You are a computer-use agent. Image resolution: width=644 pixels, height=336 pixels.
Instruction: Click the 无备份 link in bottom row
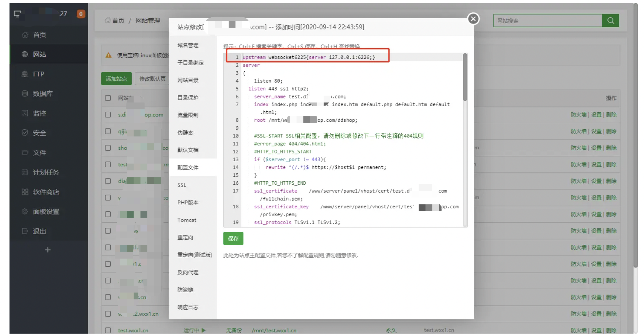click(x=234, y=330)
